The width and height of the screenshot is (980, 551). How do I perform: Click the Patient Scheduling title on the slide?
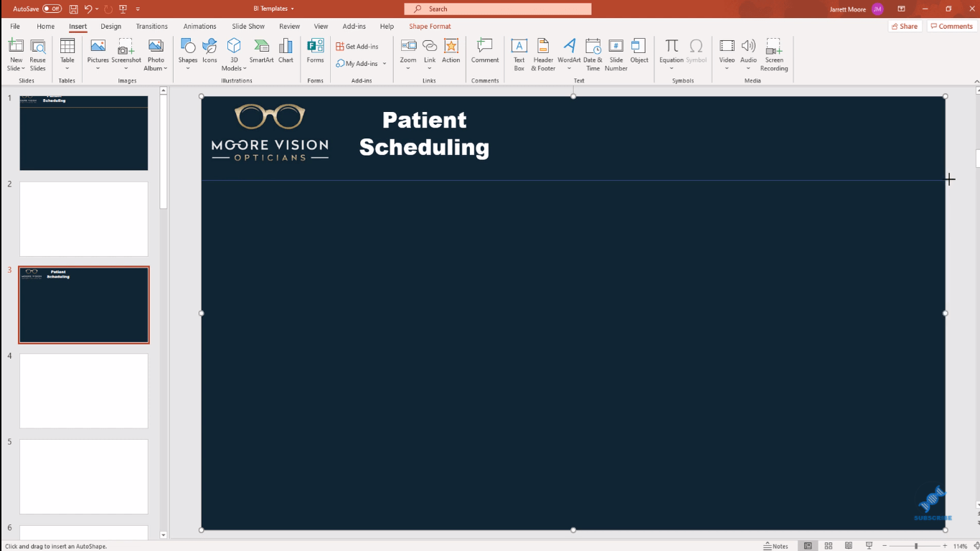[x=424, y=133]
